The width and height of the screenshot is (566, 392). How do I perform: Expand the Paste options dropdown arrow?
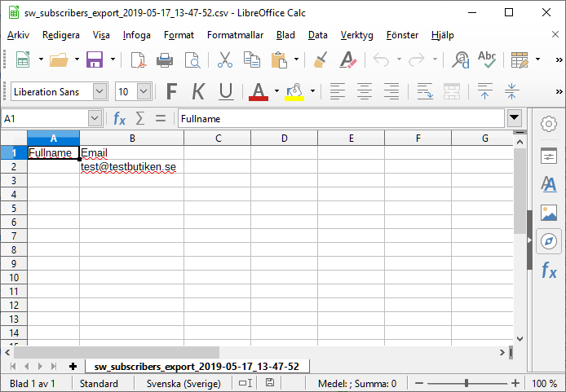coord(296,59)
